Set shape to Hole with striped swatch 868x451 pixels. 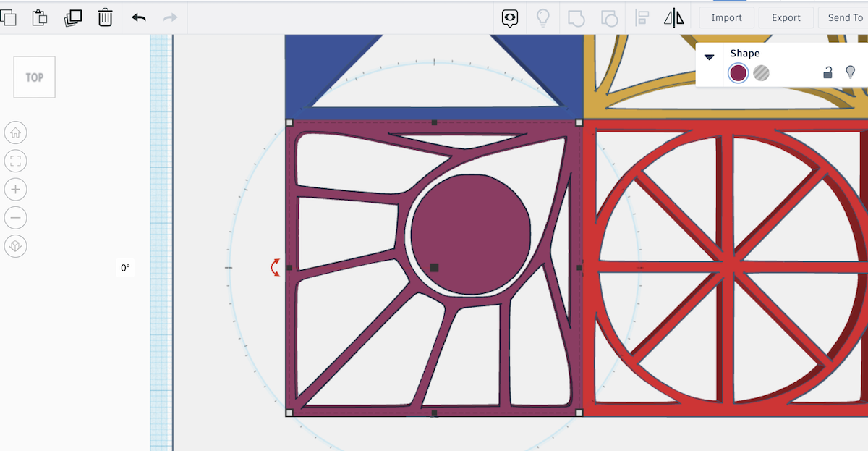pos(761,73)
